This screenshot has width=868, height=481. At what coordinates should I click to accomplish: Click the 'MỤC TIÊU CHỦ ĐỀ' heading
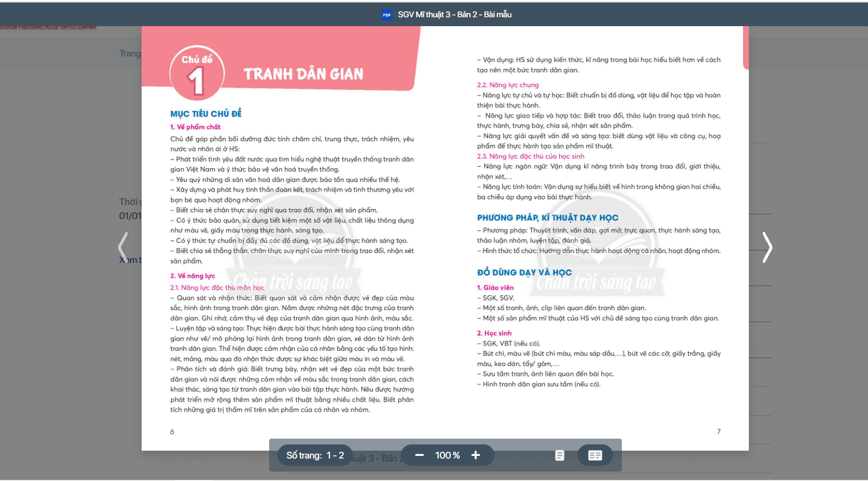coord(206,113)
